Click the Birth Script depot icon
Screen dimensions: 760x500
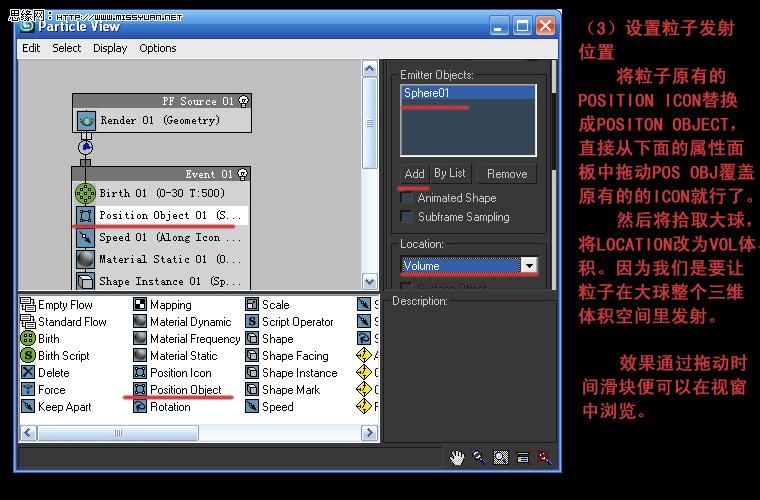point(28,355)
